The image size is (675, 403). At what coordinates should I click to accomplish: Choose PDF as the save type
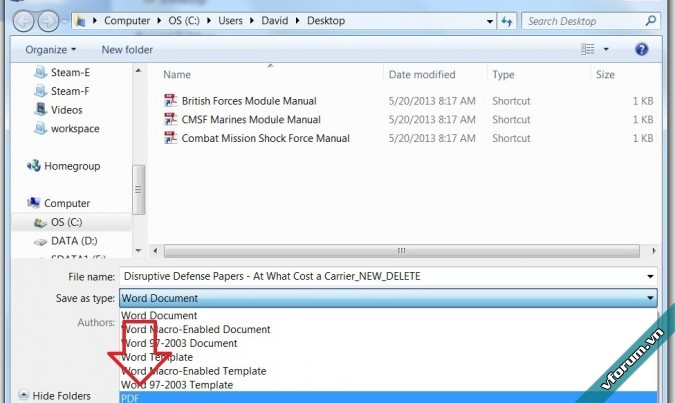(388, 397)
